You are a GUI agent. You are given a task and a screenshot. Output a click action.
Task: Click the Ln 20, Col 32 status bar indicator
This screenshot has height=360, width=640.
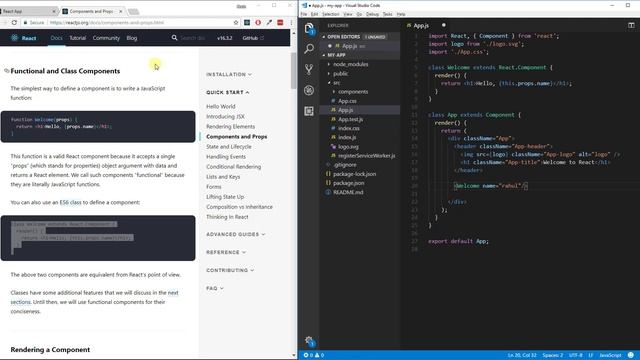pos(522,355)
